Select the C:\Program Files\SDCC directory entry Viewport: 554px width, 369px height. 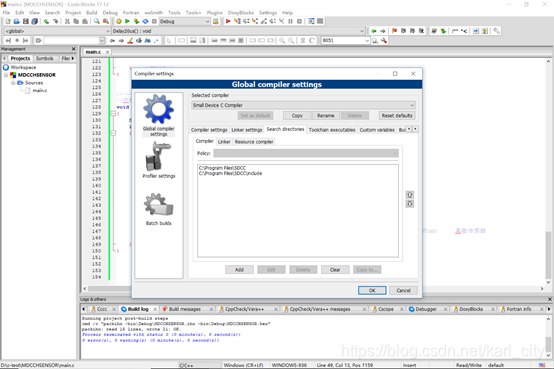[222, 168]
